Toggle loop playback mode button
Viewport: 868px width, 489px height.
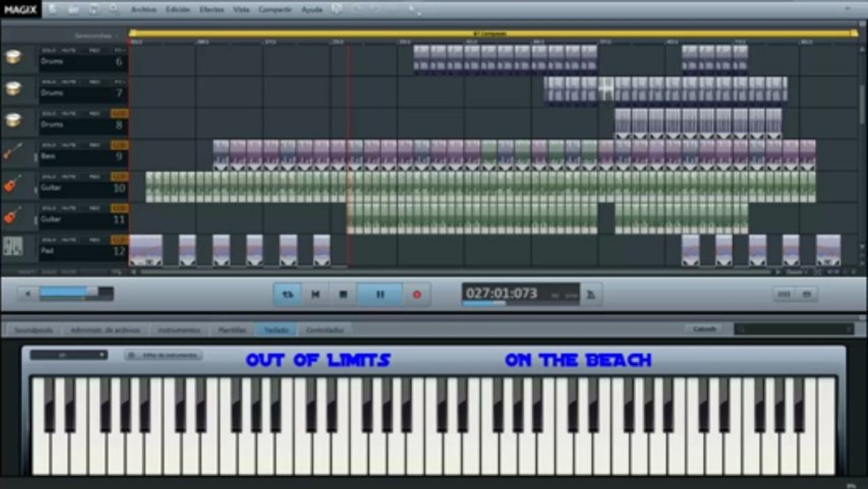pyautogui.click(x=288, y=294)
